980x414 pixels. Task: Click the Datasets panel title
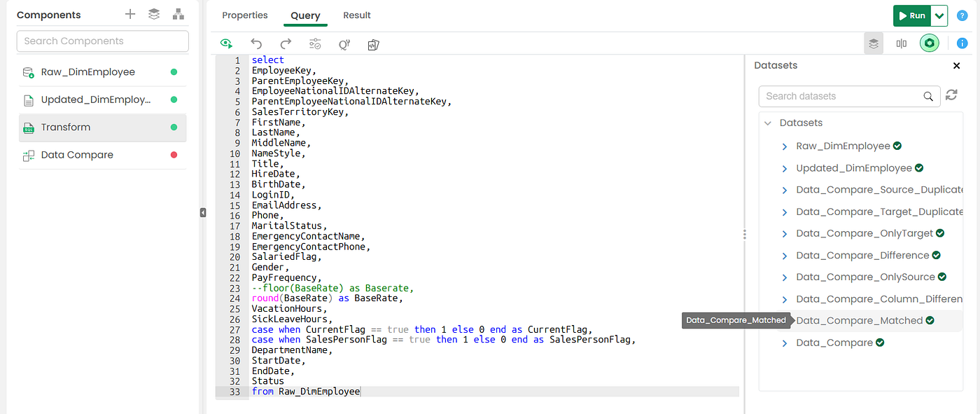pos(776,65)
